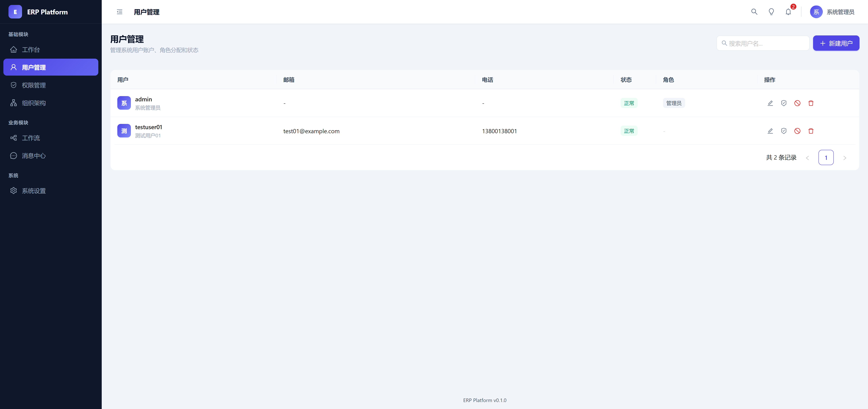868x409 pixels.
Task: Click the 新建用户 button
Action: point(836,43)
